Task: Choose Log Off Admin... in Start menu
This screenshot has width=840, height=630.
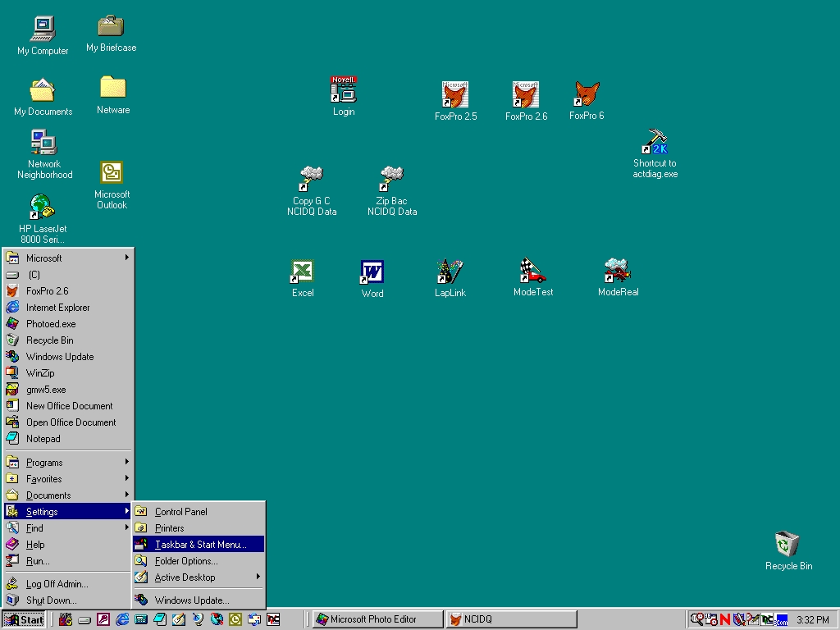Action: tap(68, 584)
